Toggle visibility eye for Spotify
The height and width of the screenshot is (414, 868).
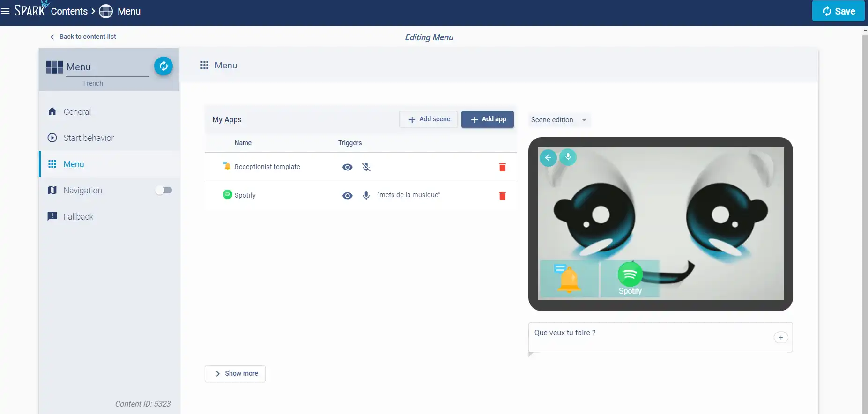click(347, 196)
